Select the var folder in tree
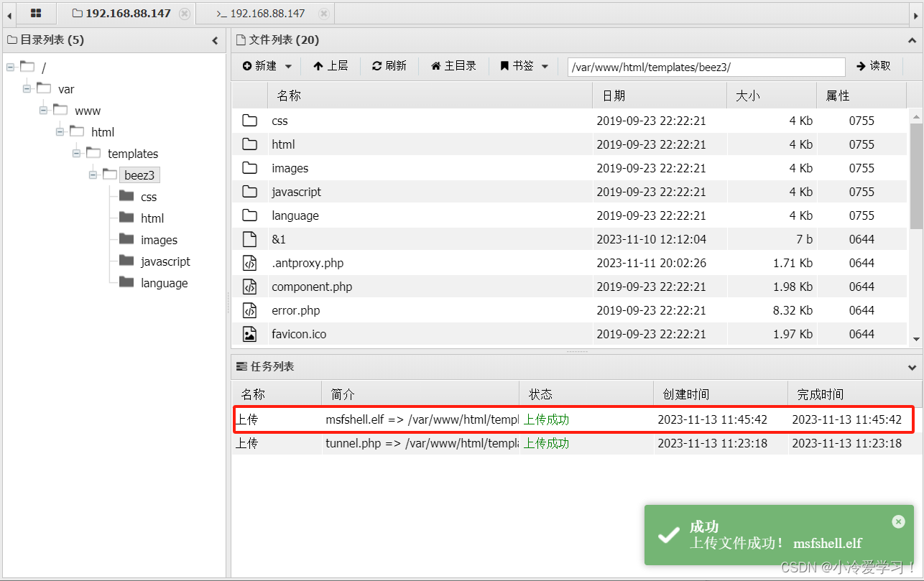Screen dimensions: 924x581 pos(66,89)
